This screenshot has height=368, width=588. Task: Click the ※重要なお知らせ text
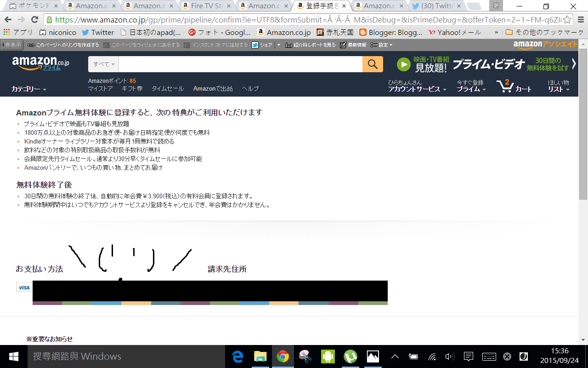[49, 339]
